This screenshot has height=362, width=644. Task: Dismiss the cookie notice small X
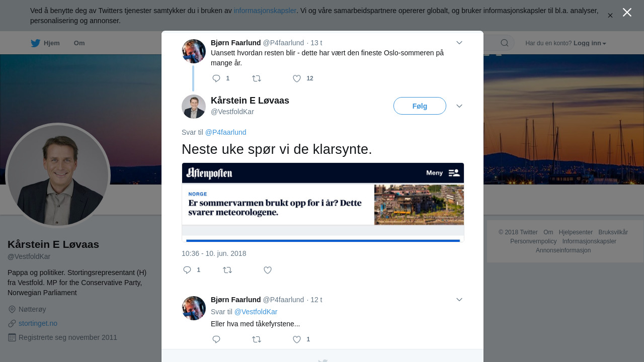[610, 16]
